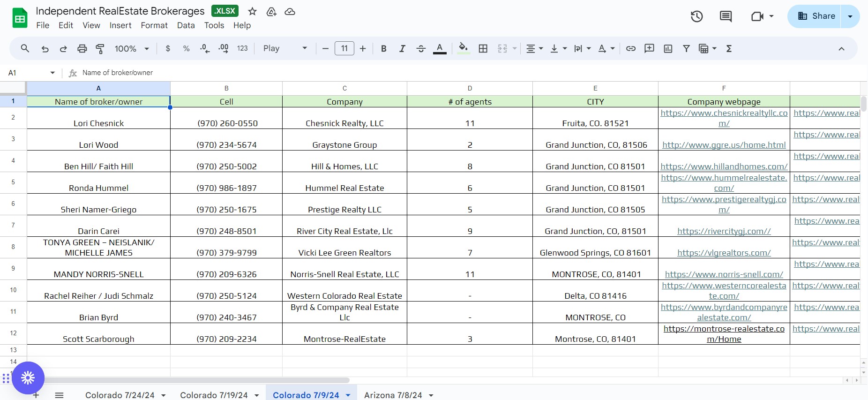Increase font size with plus button
This screenshot has width=868, height=400.
363,48
